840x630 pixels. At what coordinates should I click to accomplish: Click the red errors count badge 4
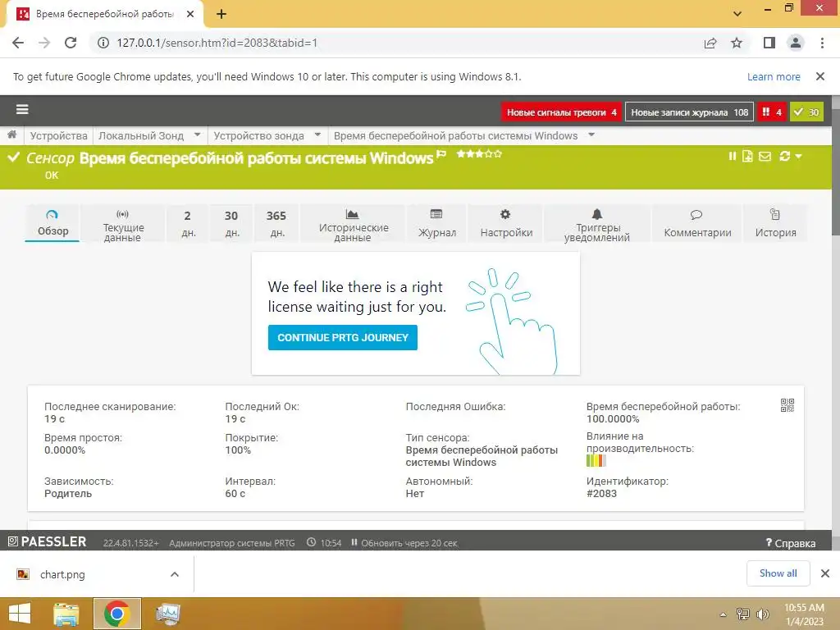(772, 112)
